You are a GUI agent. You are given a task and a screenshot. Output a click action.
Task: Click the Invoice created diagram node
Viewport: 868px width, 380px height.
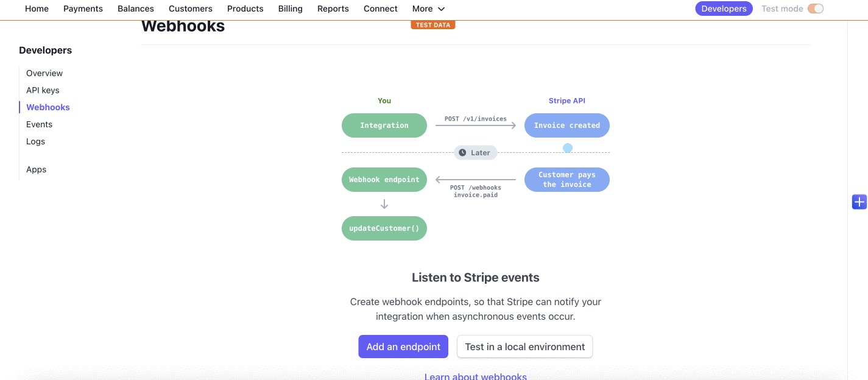click(x=566, y=125)
